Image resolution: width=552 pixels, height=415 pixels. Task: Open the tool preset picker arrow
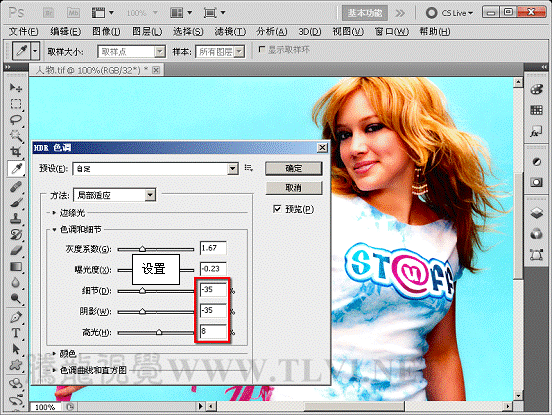35,51
